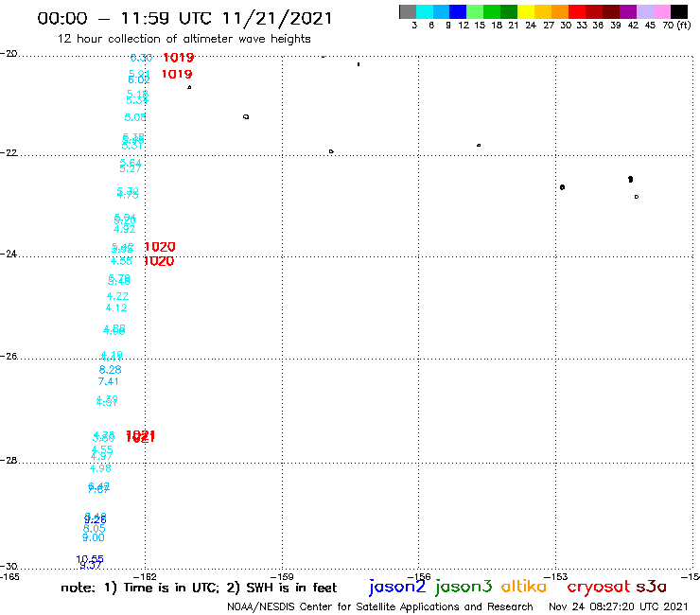Click the '12 hour collection of altimeter wave heights' subtitle
This screenshot has height=615, width=700.
(x=184, y=39)
